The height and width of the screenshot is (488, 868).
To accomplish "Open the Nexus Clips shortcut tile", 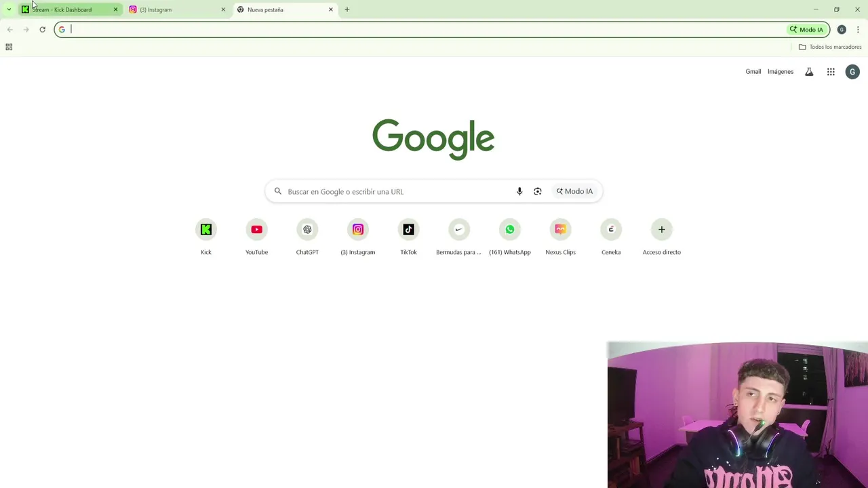I will click(x=560, y=237).
